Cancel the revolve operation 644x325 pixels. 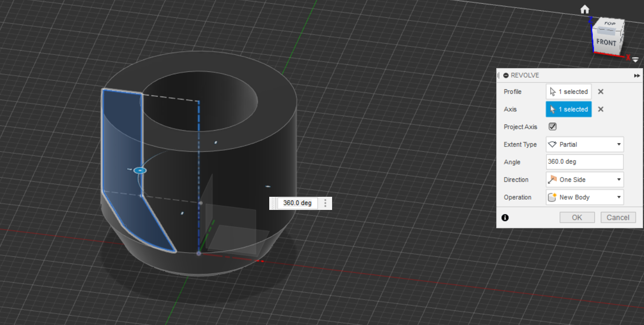[x=618, y=217]
